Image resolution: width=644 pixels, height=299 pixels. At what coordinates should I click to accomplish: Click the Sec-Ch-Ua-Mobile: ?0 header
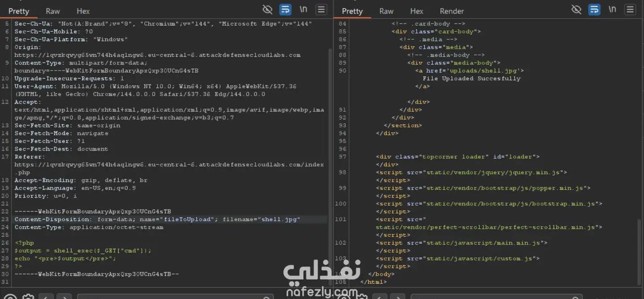(x=54, y=32)
